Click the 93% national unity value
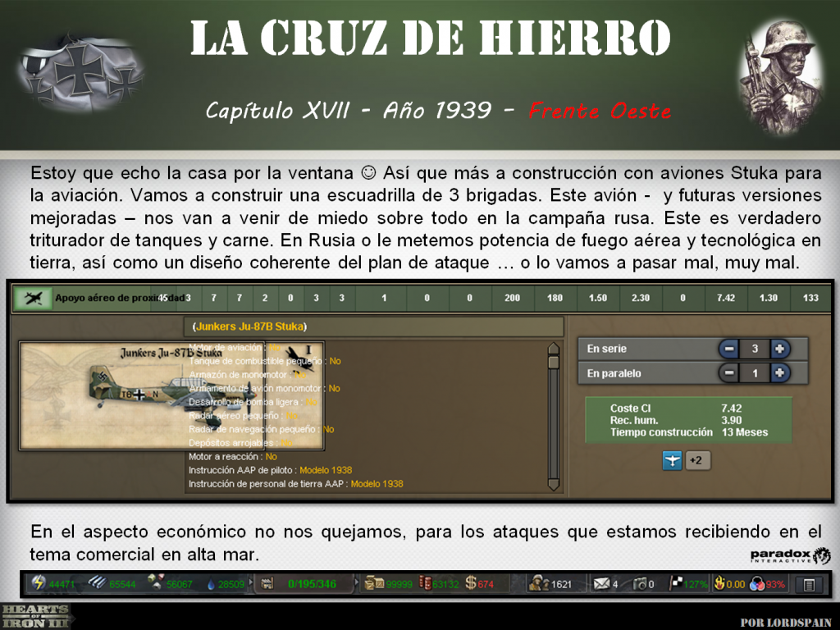This screenshot has height=630, width=840. 774,584
